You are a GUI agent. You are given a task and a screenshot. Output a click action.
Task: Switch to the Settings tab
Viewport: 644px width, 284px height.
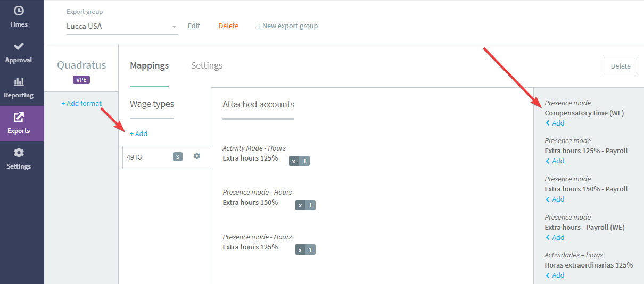pyautogui.click(x=207, y=65)
